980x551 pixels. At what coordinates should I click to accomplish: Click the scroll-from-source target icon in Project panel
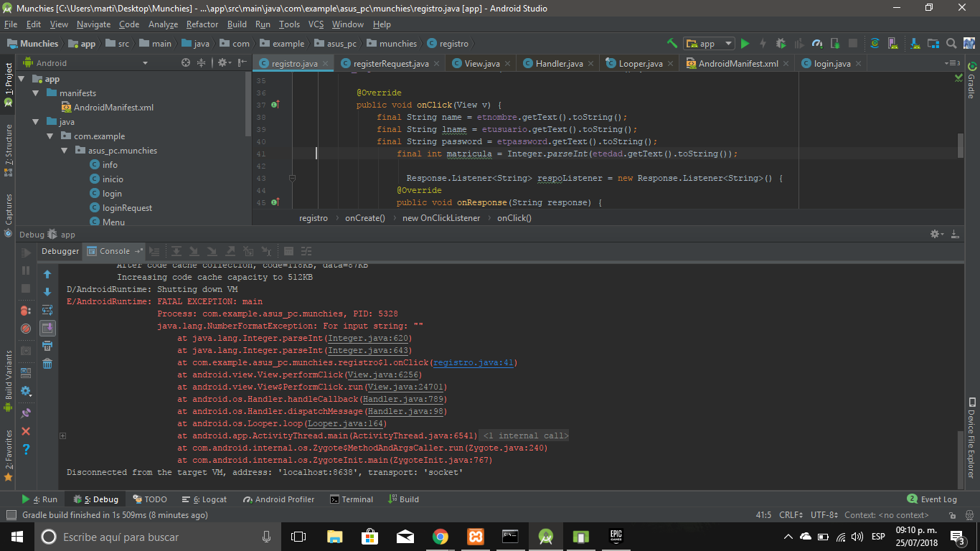coord(186,62)
